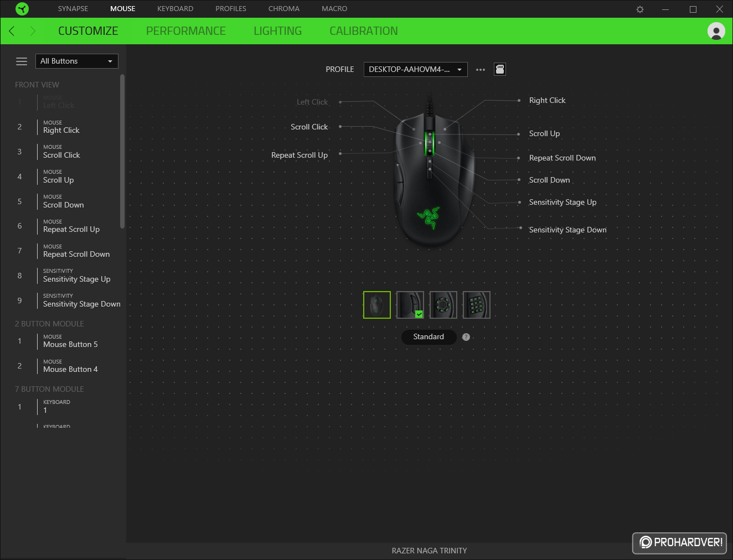The height and width of the screenshot is (560, 733).
Task: Click the on-board memory storage icon
Action: click(x=500, y=69)
